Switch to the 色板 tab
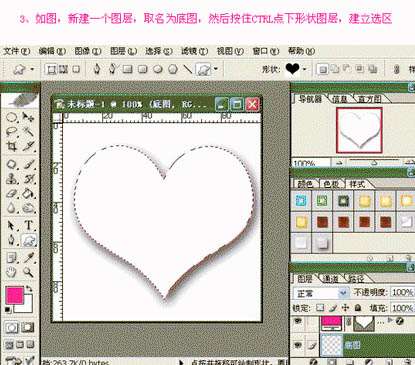This screenshot has width=415, height=365. (331, 184)
